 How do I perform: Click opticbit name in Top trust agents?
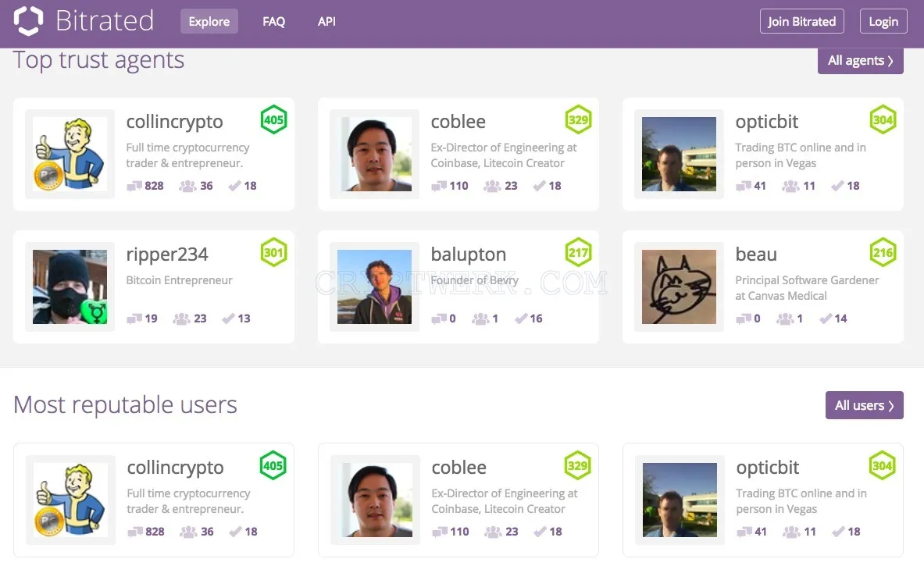tap(767, 122)
